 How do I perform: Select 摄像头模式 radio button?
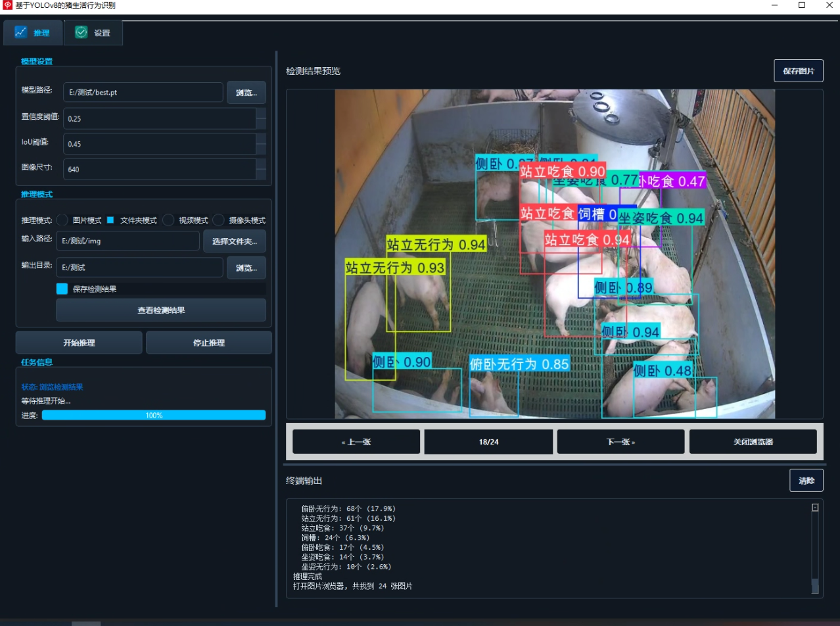[219, 220]
